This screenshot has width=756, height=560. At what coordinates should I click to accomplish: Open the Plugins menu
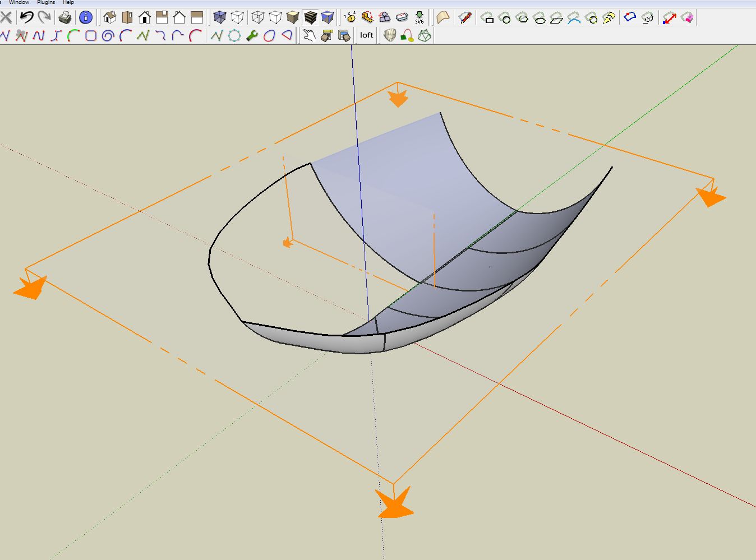(x=46, y=2)
